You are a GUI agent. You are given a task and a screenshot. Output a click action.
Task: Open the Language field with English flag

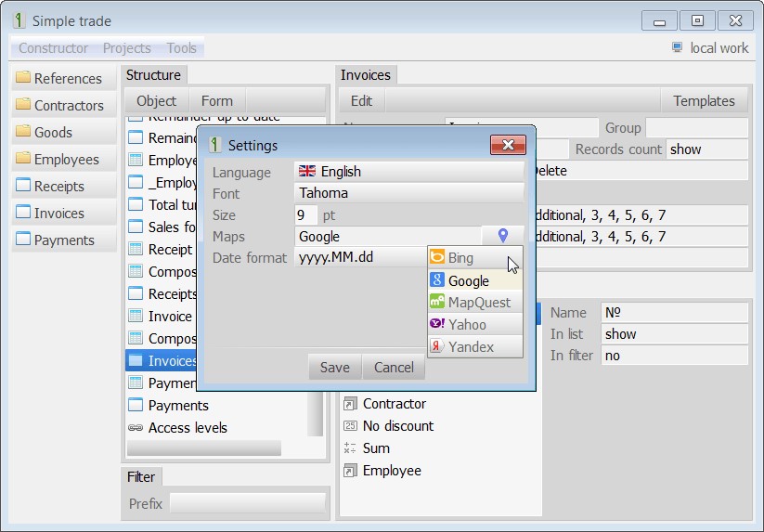pos(408,172)
